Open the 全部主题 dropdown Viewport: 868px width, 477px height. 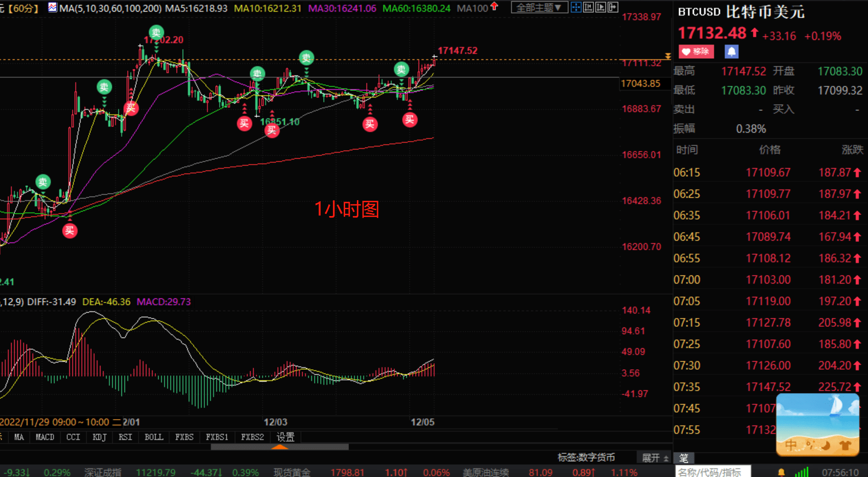pyautogui.click(x=539, y=8)
